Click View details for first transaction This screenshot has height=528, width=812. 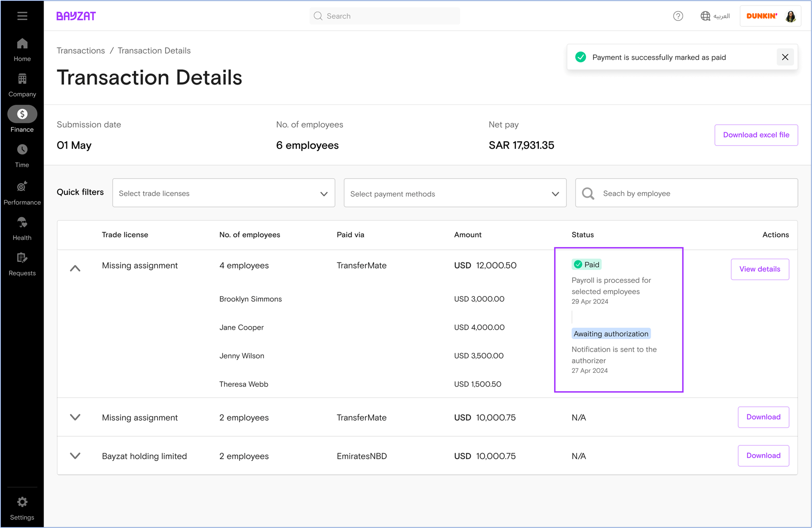[x=760, y=269]
